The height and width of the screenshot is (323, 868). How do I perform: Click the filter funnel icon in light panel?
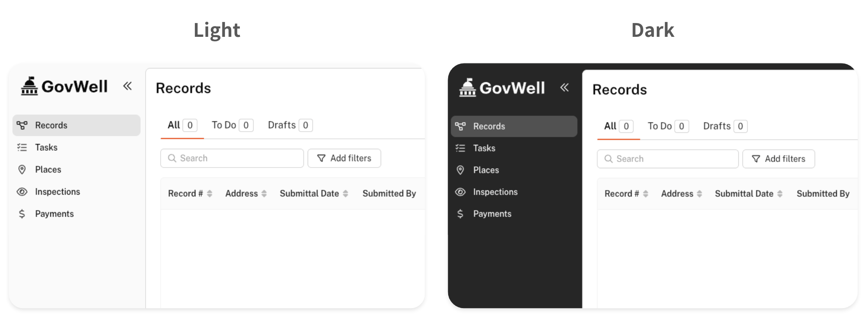pyautogui.click(x=321, y=158)
